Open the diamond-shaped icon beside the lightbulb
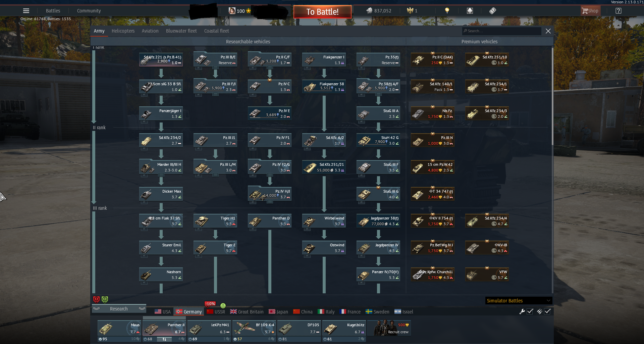 (470, 11)
